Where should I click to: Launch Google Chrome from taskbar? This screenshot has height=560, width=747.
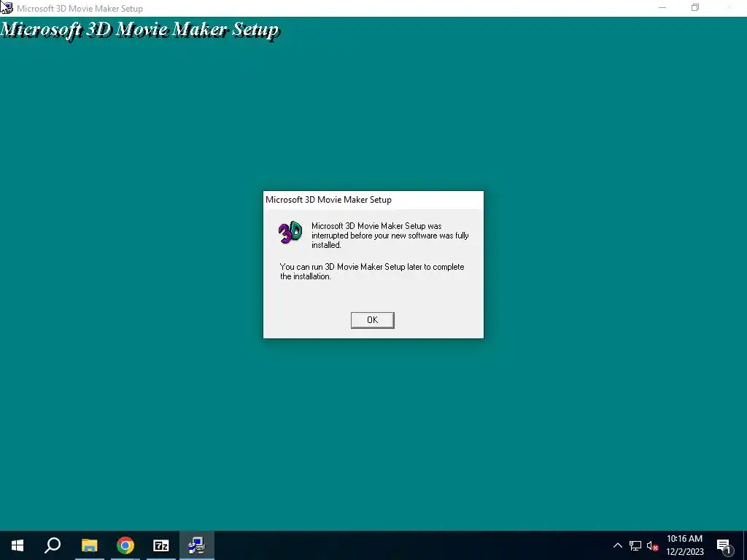125,545
